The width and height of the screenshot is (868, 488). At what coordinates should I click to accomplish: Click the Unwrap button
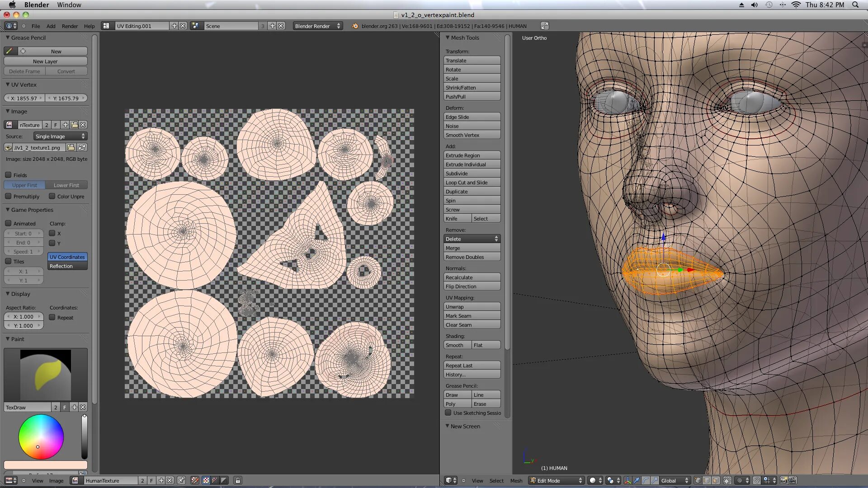(472, 306)
